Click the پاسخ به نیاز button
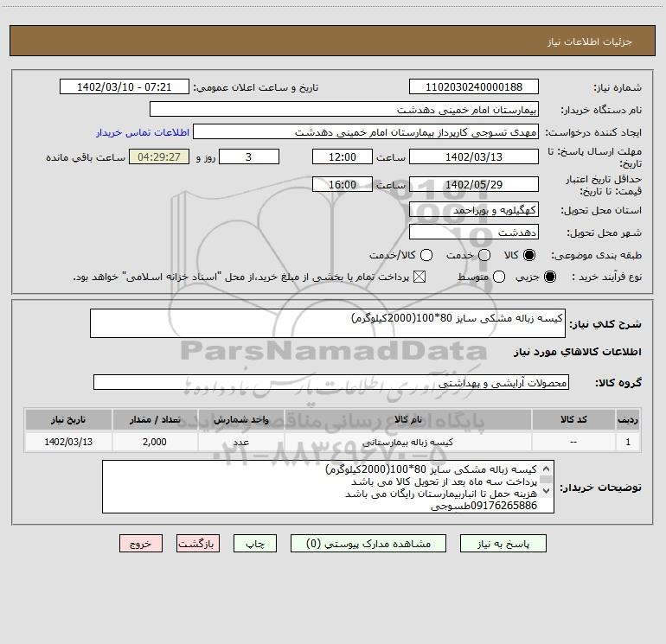Screen dimensions: 666x644 (503, 544)
